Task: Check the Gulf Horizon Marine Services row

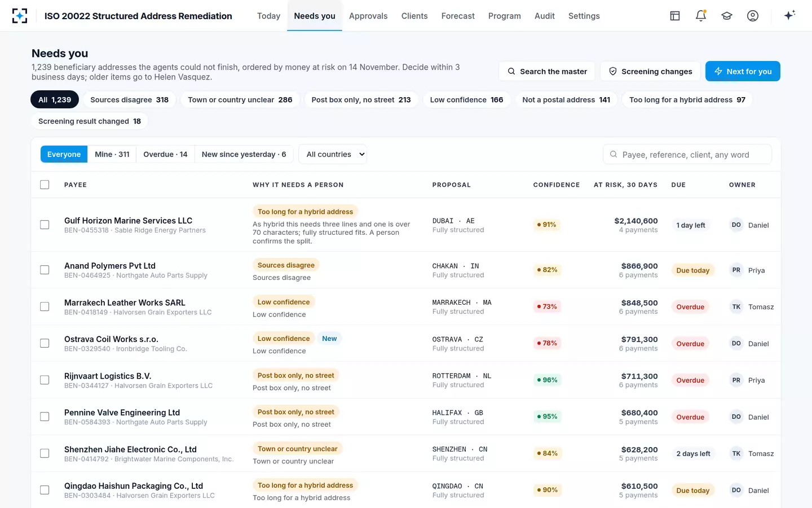Action: tap(45, 225)
